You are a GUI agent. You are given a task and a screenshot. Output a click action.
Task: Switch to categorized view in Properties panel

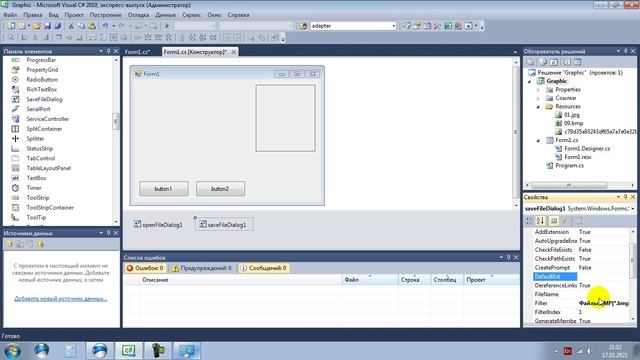[529, 221]
